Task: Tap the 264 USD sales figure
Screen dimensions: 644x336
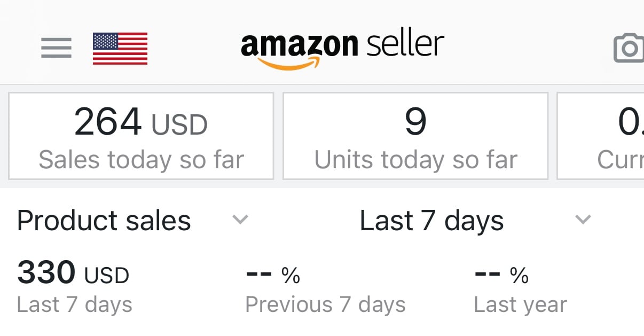Action: pos(141,123)
